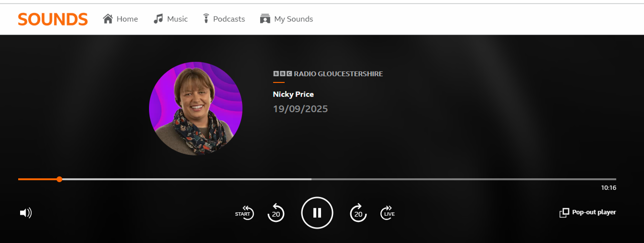Click the orange playback position handle
644x243 pixels.
[x=59, y=179]
